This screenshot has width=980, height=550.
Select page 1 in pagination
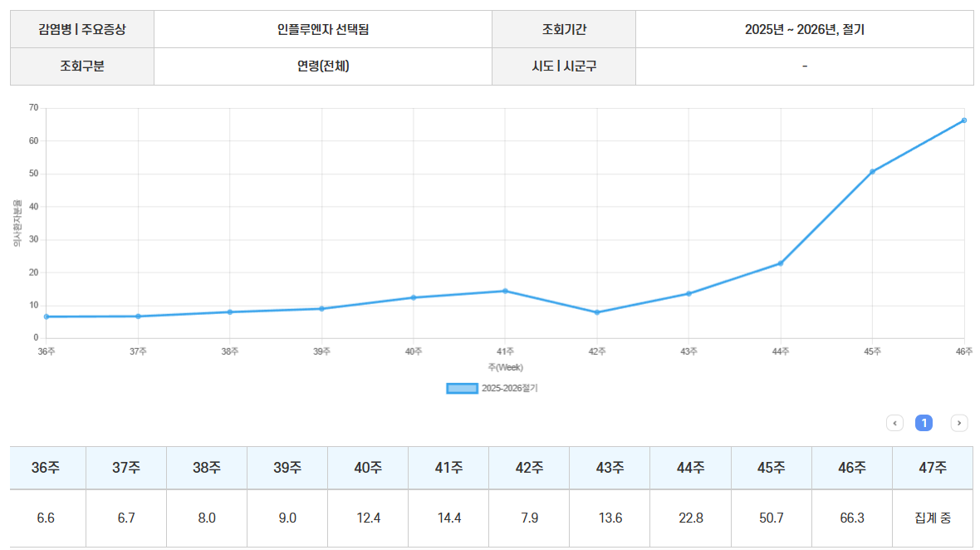924,423
